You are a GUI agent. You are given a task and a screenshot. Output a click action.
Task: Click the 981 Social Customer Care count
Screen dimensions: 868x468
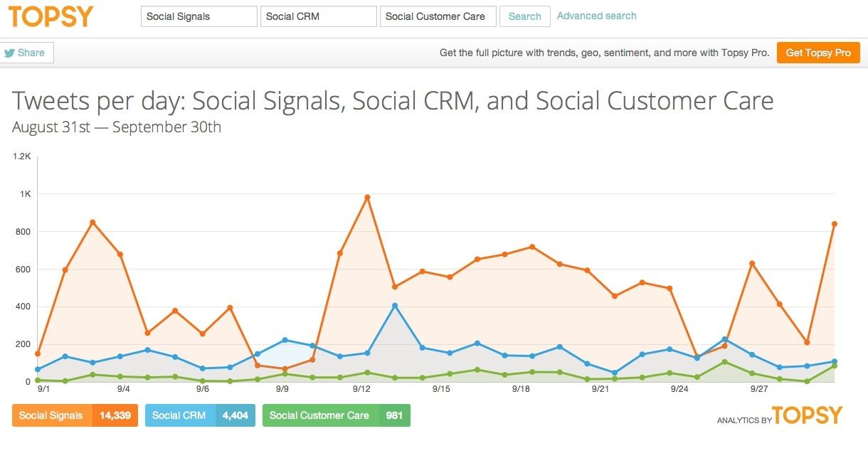(x=394, y=415)
